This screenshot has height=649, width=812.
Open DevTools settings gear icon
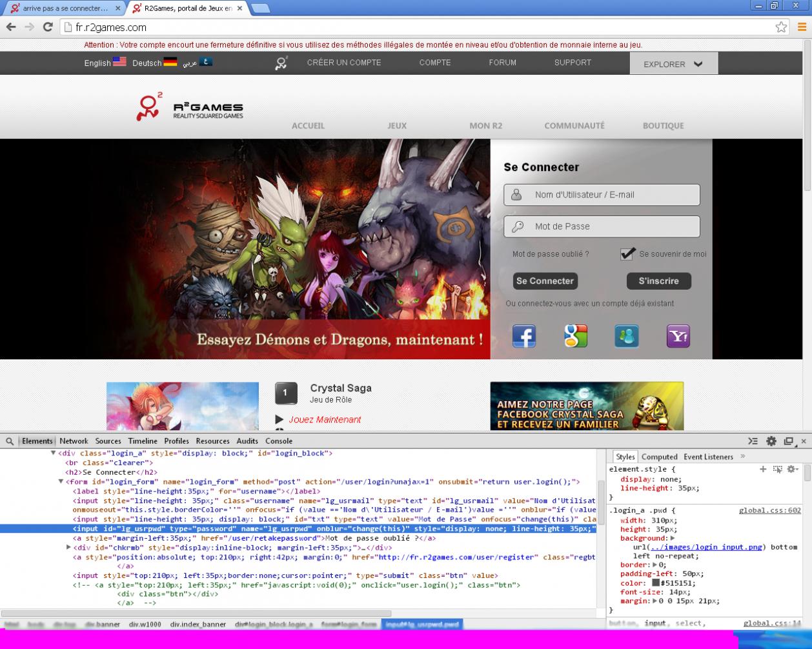click(771, 441)
